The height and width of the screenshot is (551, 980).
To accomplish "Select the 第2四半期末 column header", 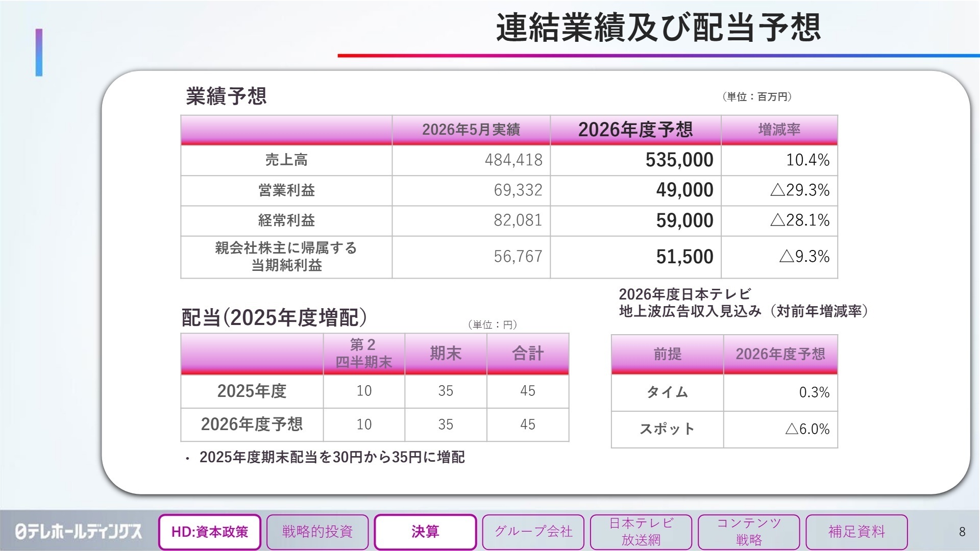I will point(364,354).
